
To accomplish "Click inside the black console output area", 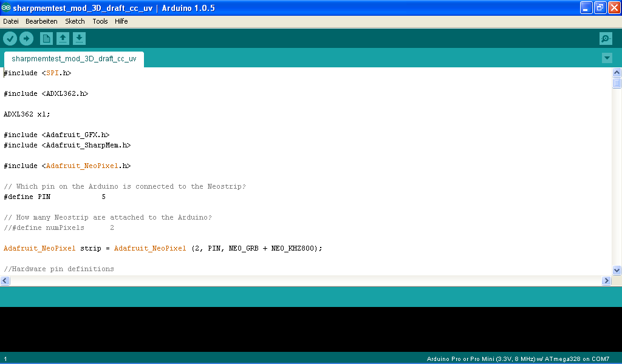I will (x=311, y=329).
